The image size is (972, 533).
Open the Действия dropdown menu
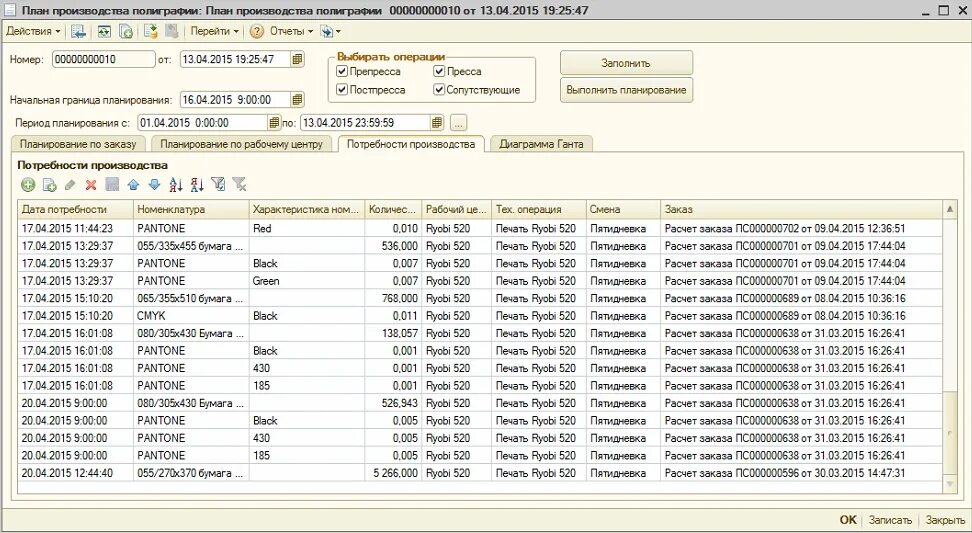click(x=33, y=31)
